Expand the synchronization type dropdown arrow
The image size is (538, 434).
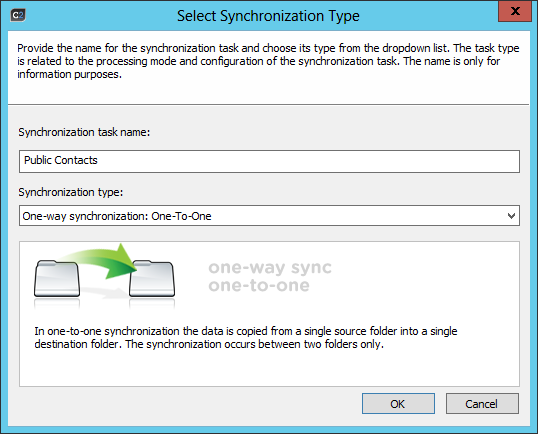click(x=511, y=216)
